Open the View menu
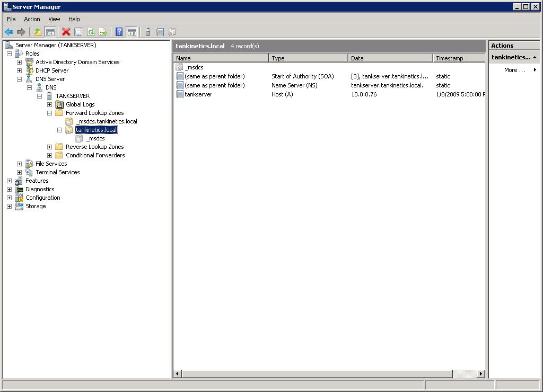Screen dimensions: 543x392 coord(54,19)
